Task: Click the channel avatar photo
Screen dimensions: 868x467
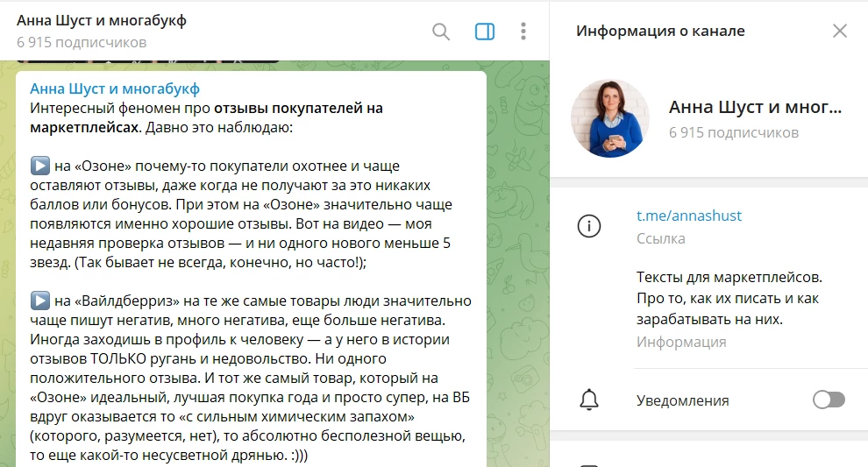Action: click(x=610, y=118)
